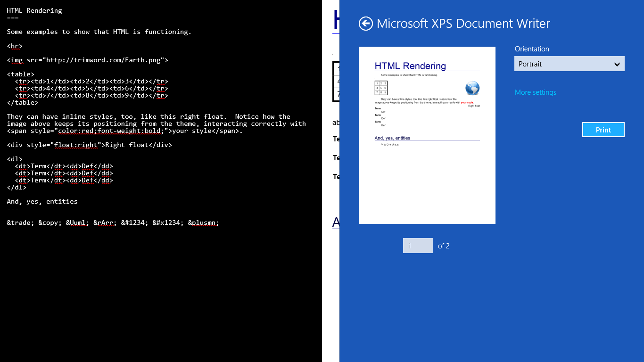Screen dimensions: 644x362
Task: Click the &trade; entities line in the editor
Action: 113,223
